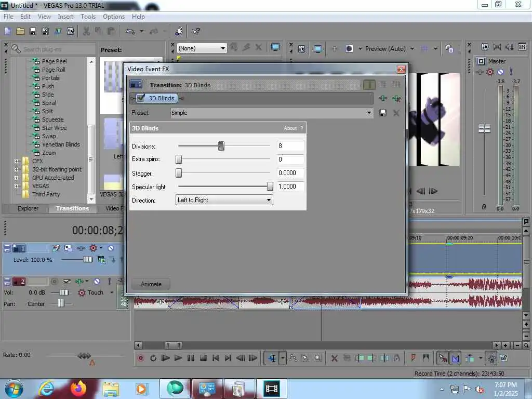Open the File menu
This screenshot has height=399, width=532.
[8, 16]
